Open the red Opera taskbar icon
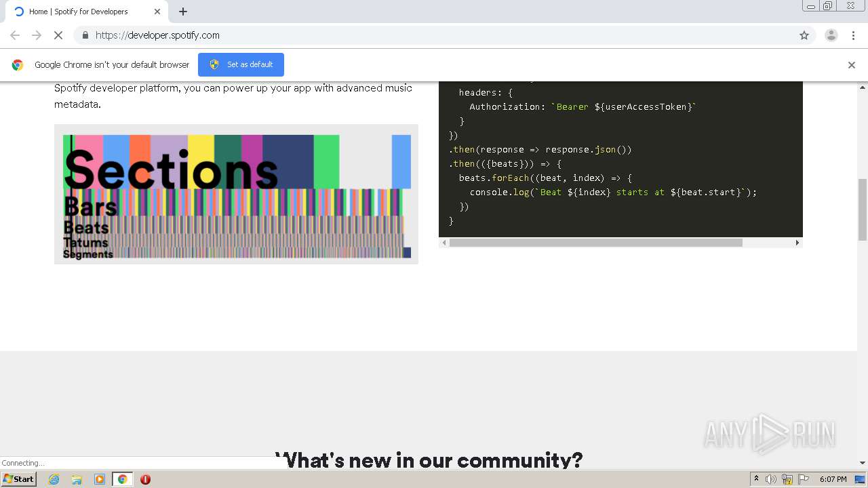Screen dimensions: 868x488 coord(145,479)
